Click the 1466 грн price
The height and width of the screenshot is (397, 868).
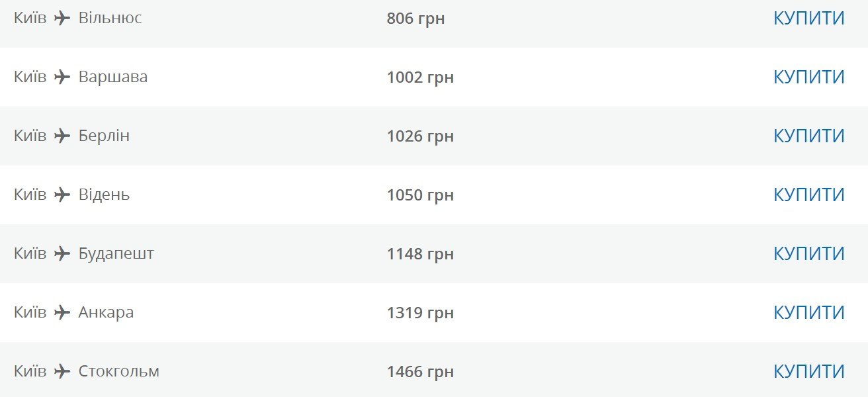tap(420, 373)
